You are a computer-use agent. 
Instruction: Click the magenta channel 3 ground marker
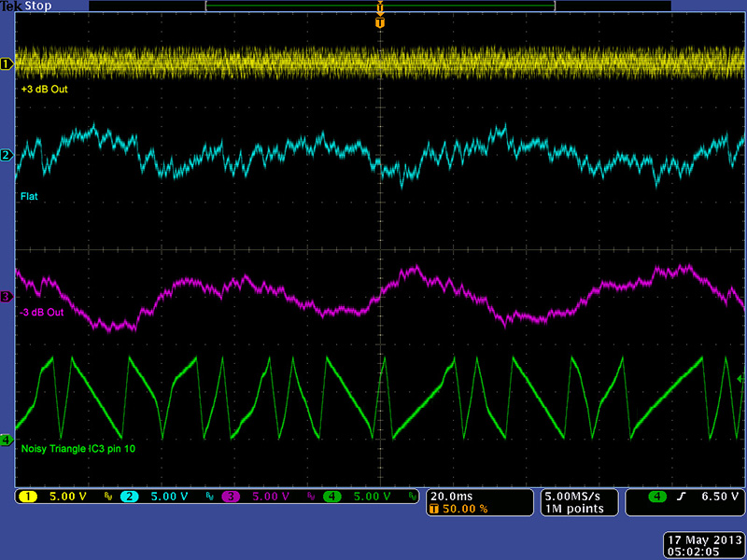7,297
